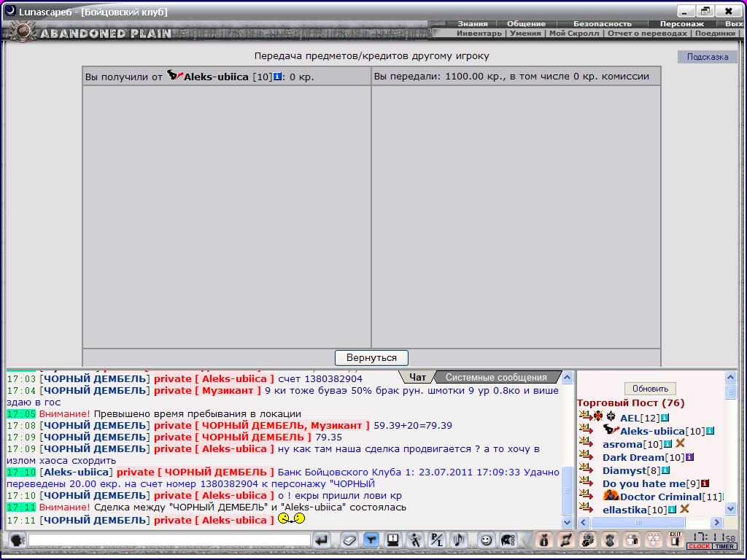
Task: Click player list scroll up arrow
Action: [x=731, y=378]
